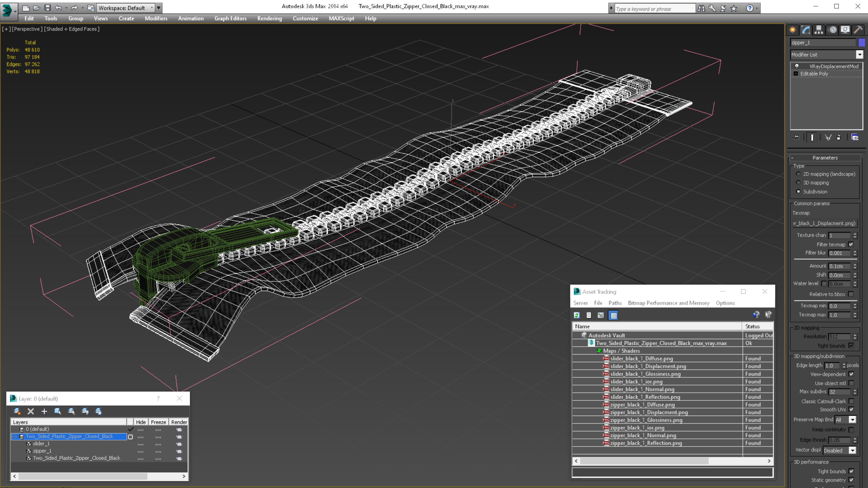The width and height of the screenshot is (868, 488).
Task: Open the Create command panel tab
Action: (x=793, y=30)
